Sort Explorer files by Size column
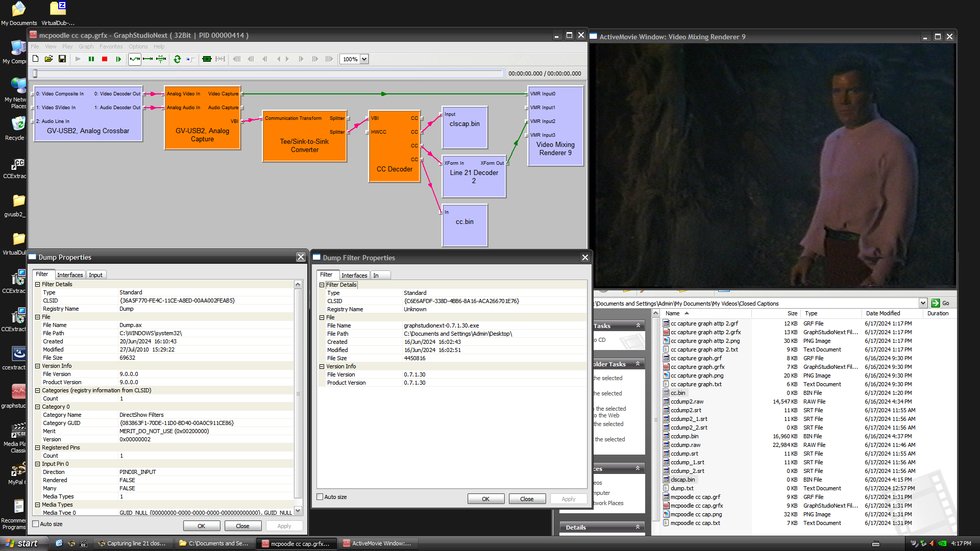 point(777,313)
